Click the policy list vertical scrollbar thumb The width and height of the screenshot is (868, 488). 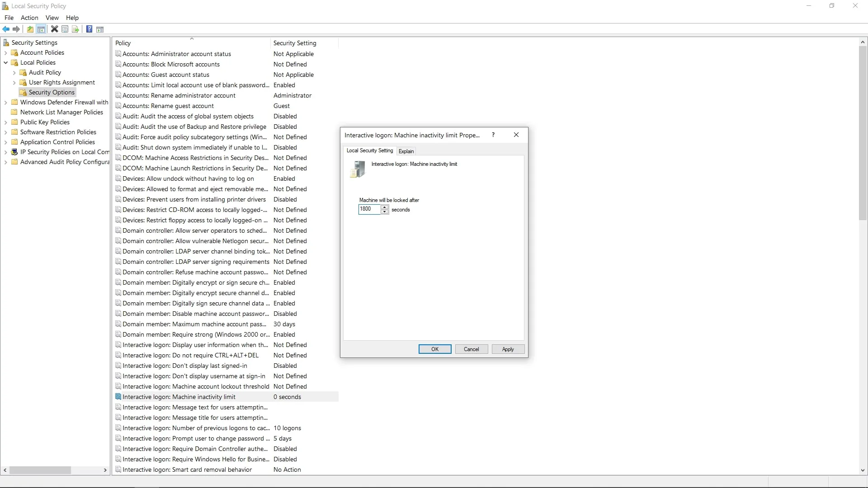coord(863,133)
